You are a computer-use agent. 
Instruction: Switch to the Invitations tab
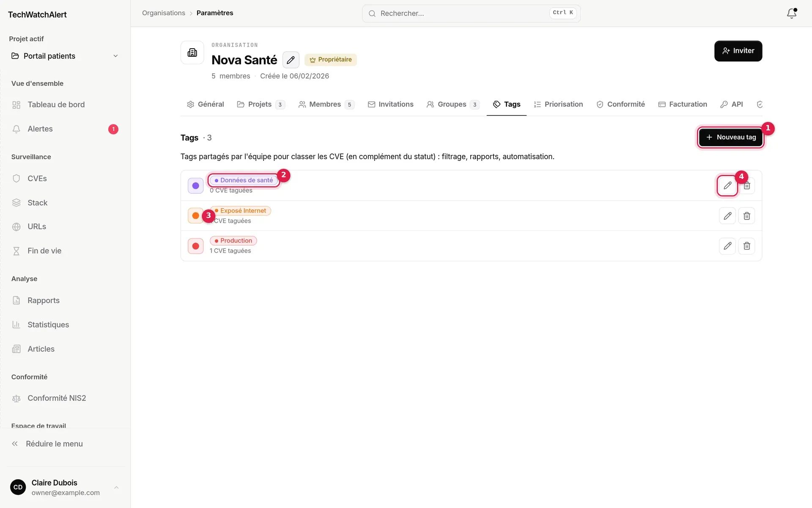coord(391,105)
